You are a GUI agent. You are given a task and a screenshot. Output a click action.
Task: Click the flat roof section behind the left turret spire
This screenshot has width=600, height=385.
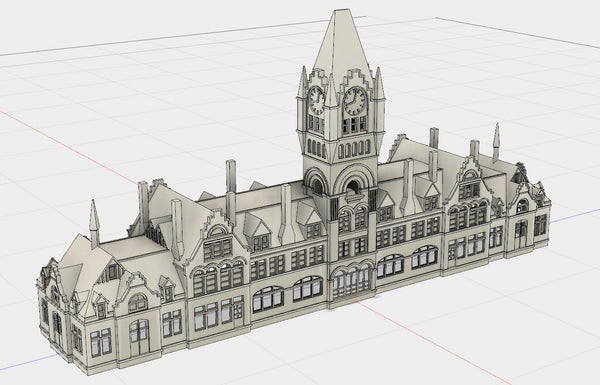click(131, 246)
